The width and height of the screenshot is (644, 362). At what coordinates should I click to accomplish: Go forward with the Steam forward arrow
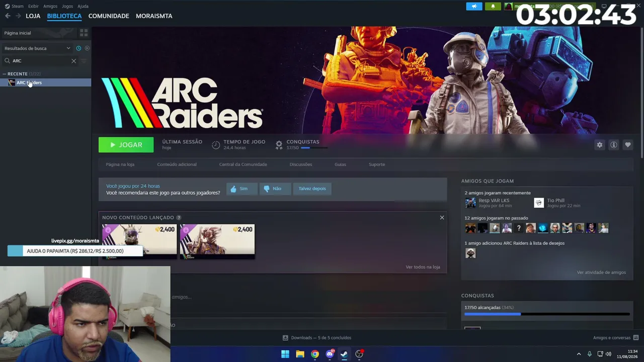(18, 16)
